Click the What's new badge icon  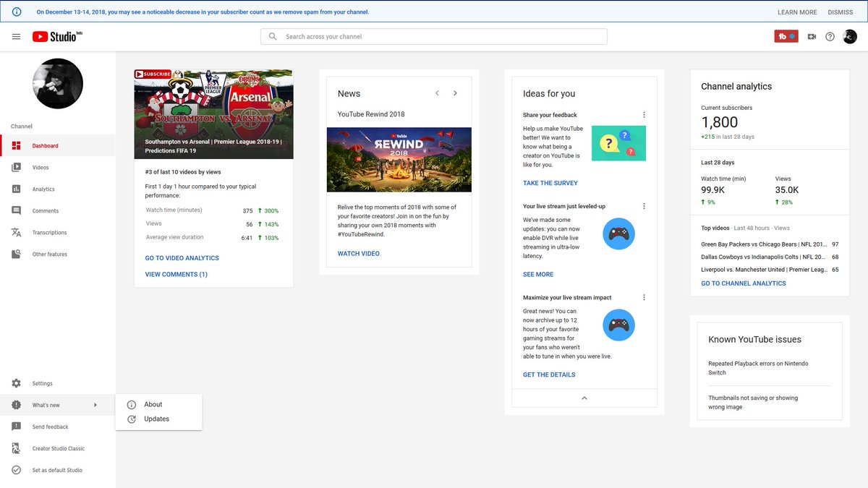tap(16, 406)
